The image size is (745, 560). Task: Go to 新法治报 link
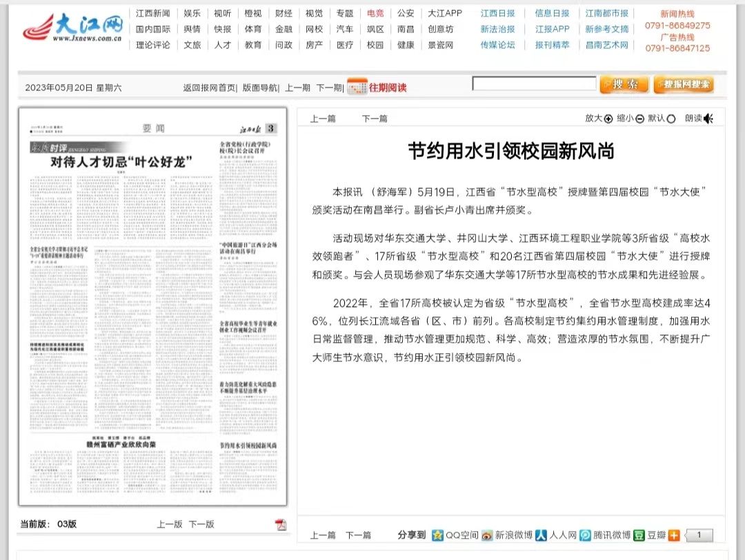pos(497,29)
